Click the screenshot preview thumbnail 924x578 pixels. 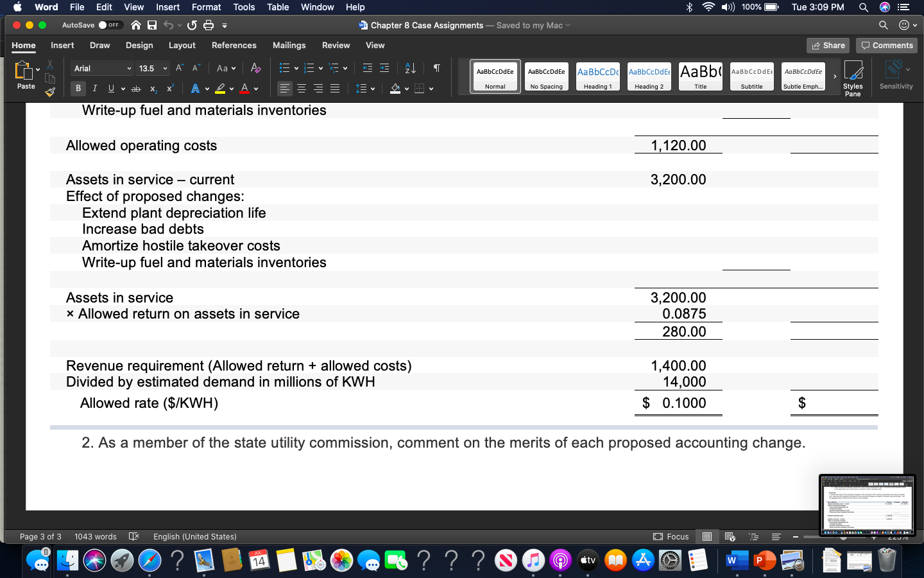(x=868, y=505)
